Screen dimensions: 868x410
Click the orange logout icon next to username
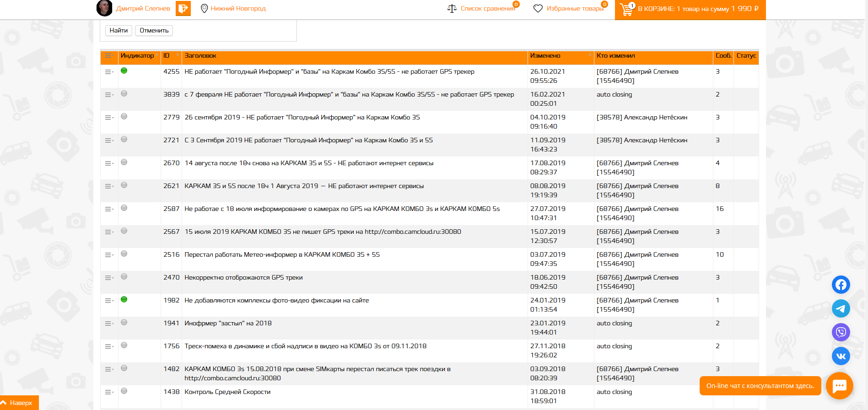(183, 8)
